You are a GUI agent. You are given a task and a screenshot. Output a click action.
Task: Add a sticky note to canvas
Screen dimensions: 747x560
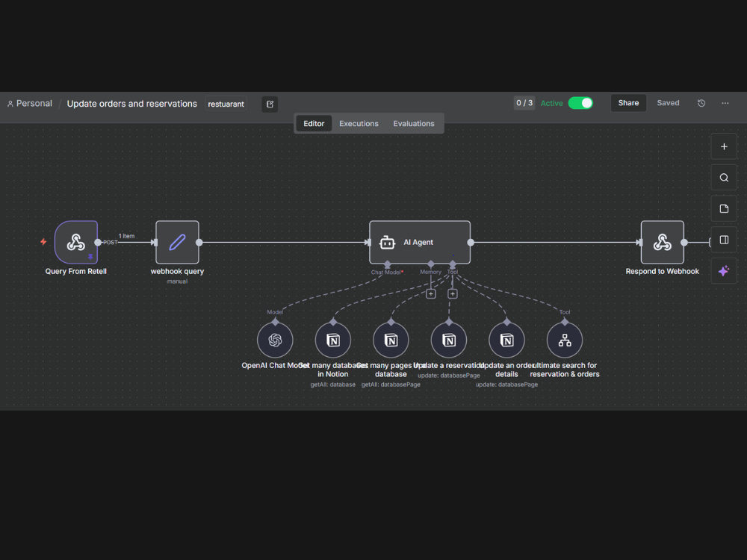pos(724,208)
